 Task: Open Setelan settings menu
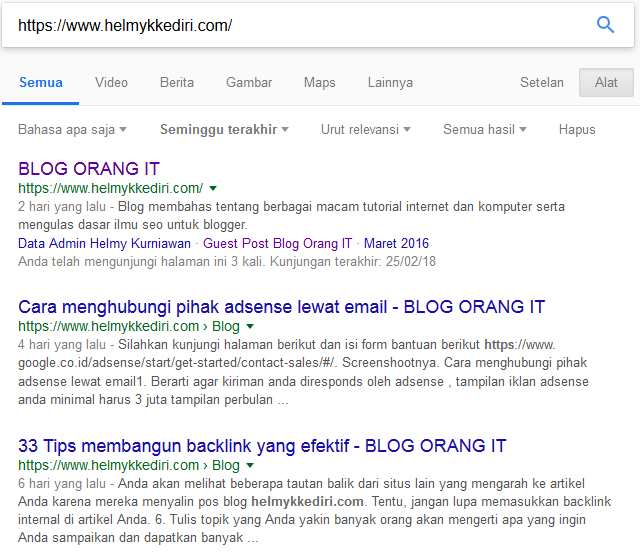[x=542, y=82]
